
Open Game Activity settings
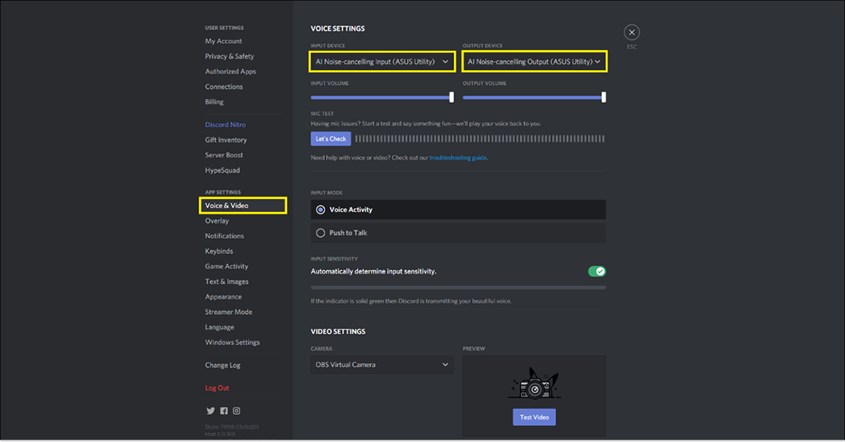click(226, 266)
